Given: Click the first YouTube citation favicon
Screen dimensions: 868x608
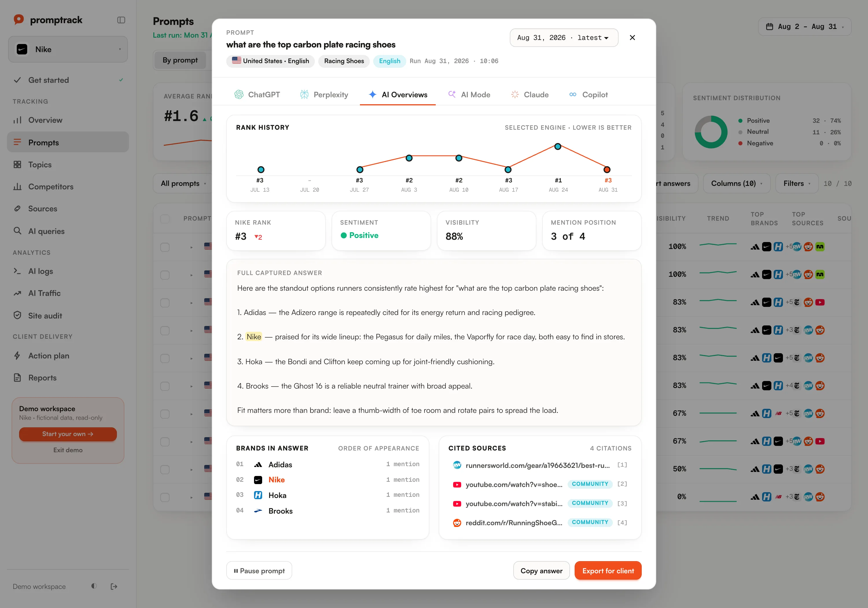Looking at the screenshot, I should point(457,484).
